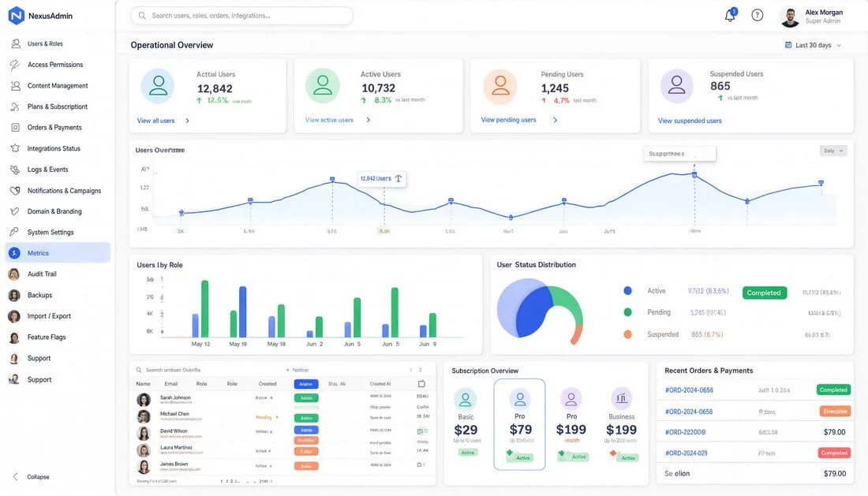Open the user table kebab menu icon

[410, 370]
